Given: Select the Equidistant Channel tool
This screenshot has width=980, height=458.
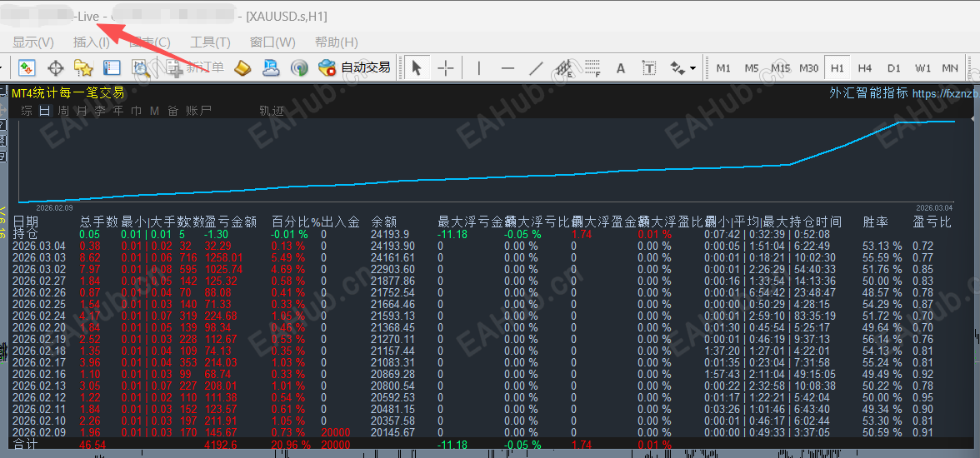Looking at the screenshot, I should [x=564, y=67].
